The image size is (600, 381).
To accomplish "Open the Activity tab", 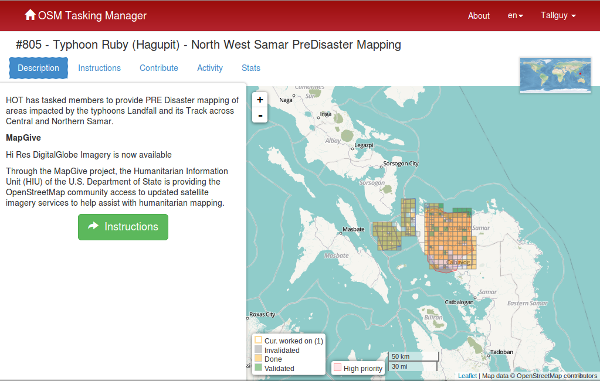I will tap(210, 68).
